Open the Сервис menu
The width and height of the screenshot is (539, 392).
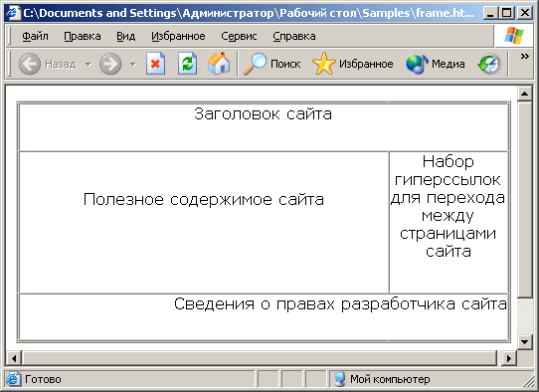coord(239,36)
